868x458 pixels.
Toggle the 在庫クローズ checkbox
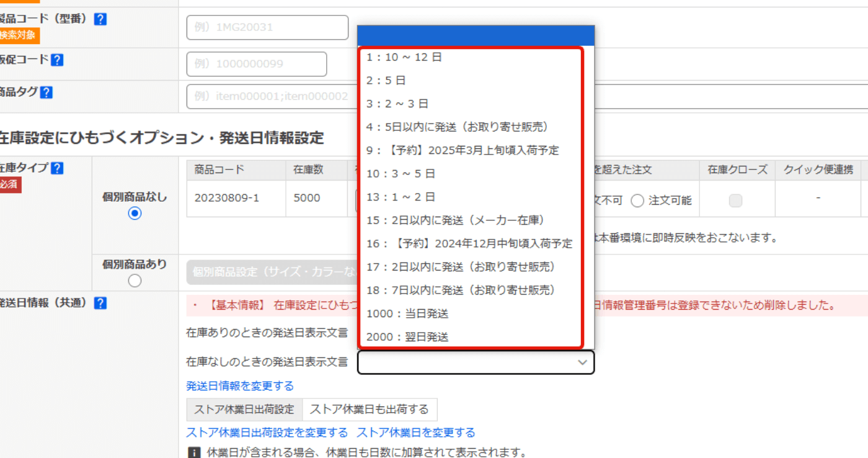[735, 200]
